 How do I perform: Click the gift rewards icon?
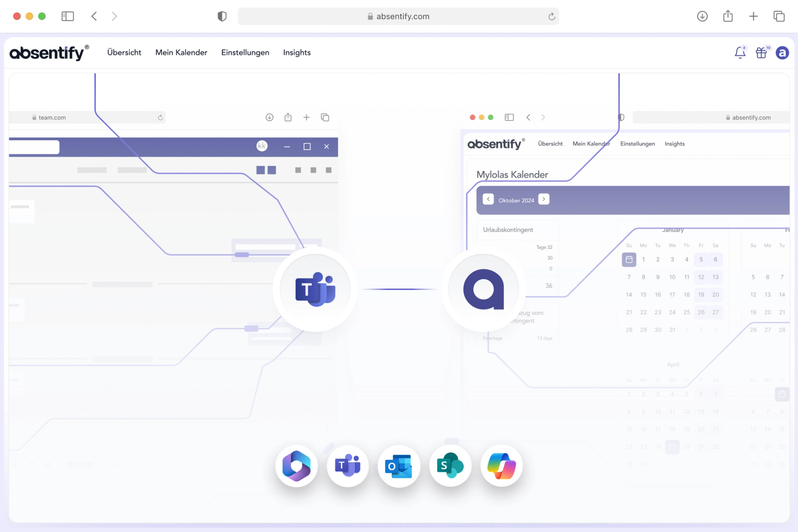pos(761,53)
